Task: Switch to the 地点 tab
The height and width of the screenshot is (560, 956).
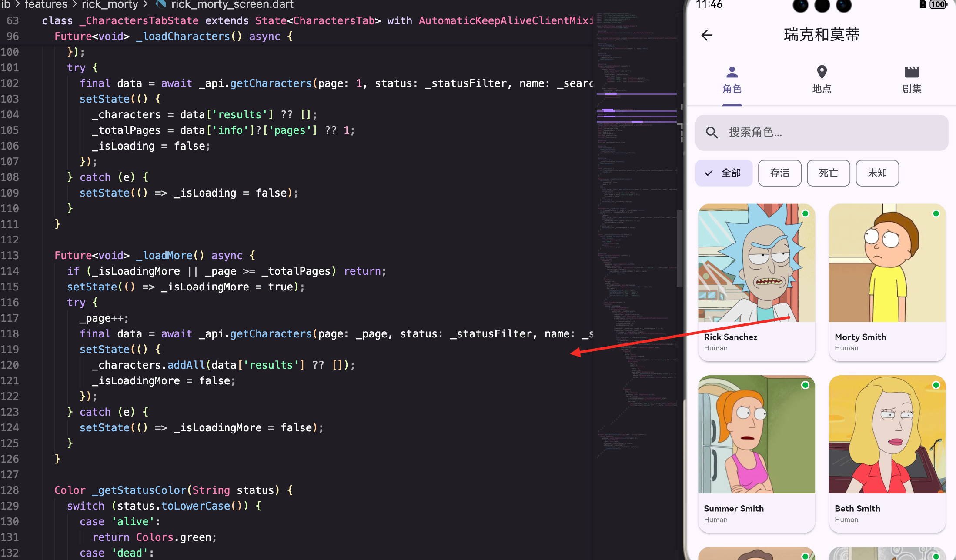Action: (822, 89)
